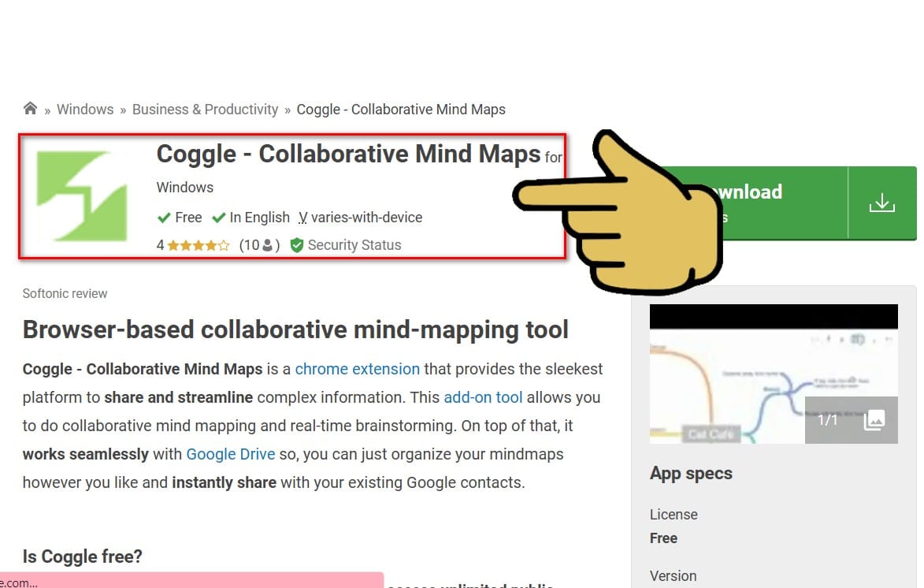Click the Softonic review label

click(x=65, y=294)
